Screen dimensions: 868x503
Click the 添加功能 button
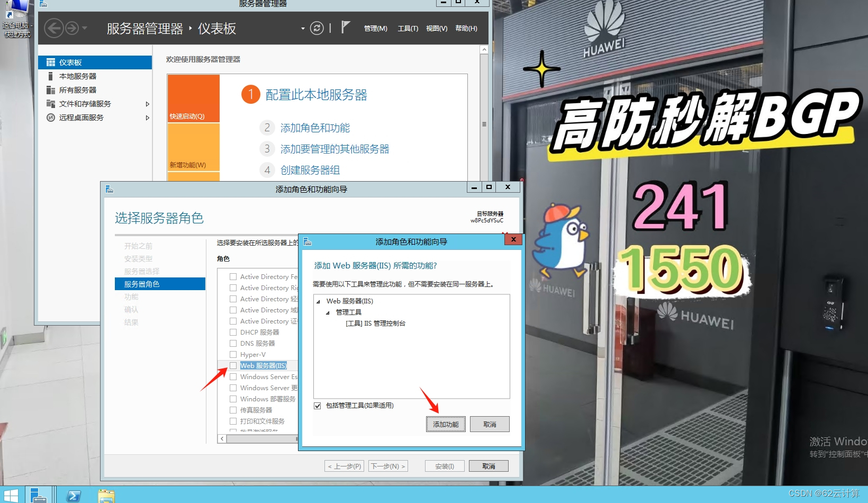pyautogui.click(x=446, y=424)
